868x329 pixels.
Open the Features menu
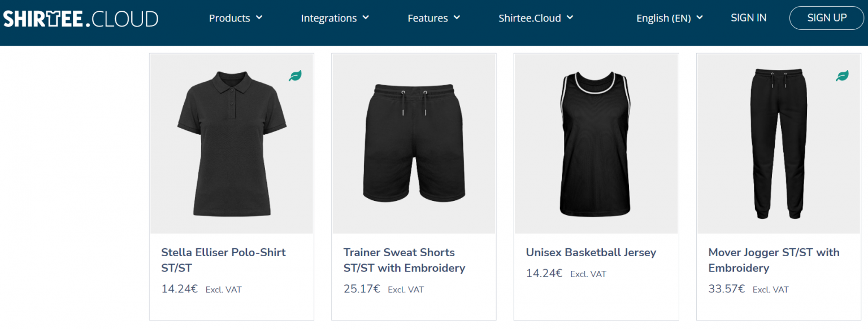click(428, 17)
